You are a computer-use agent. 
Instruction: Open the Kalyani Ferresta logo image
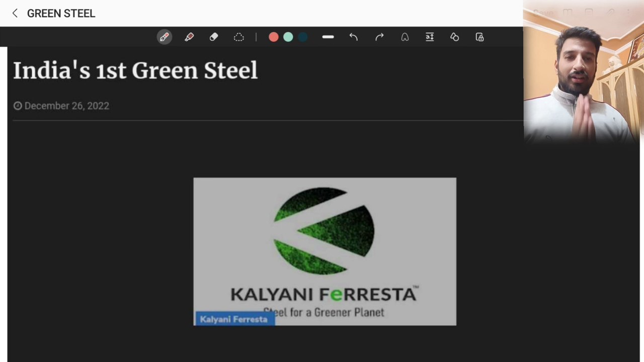325,251
